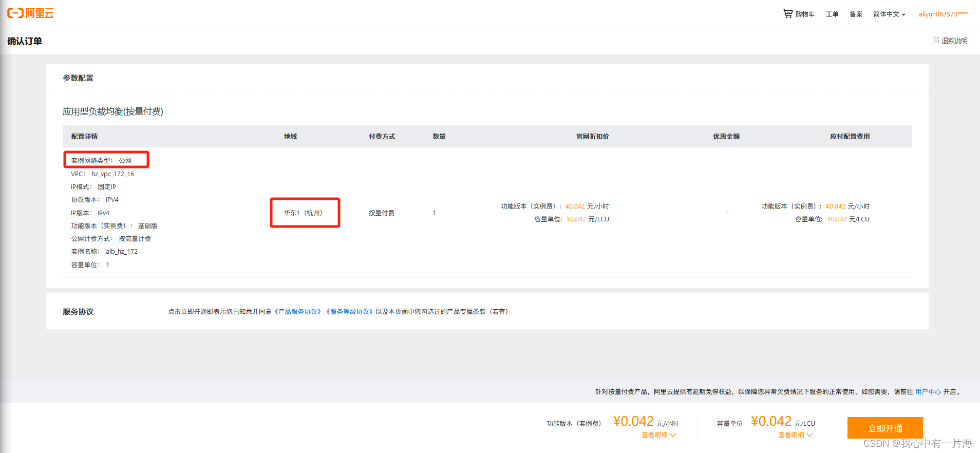Viewport: 980px width, 453px height.
Task: Click the 数量 column header
Action: point(439,137)
